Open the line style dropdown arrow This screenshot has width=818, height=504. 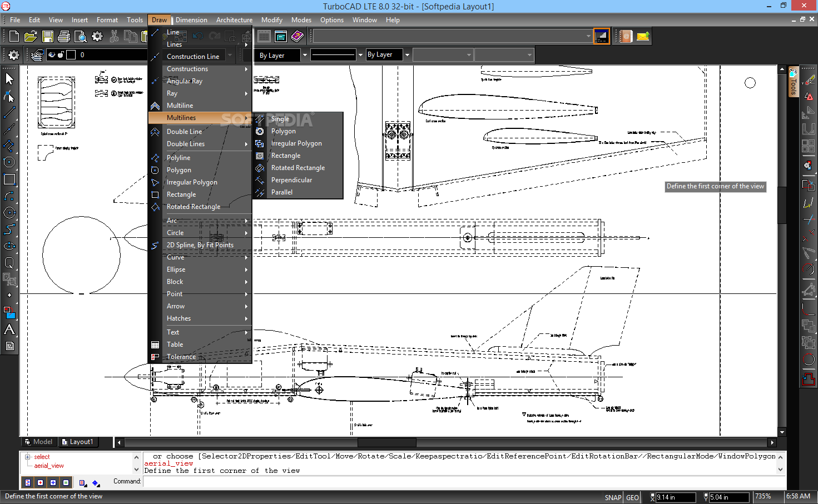tap(360, 55)
